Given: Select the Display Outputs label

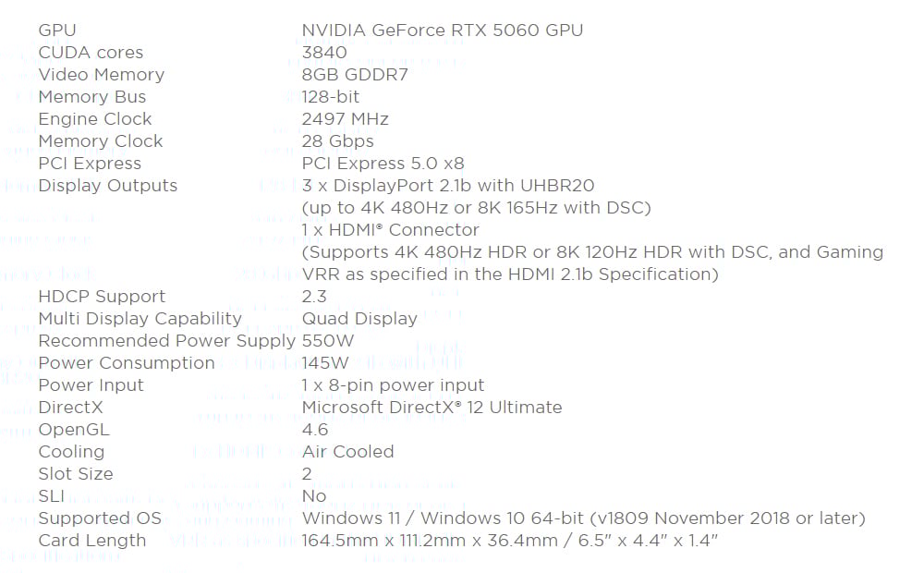Looking at the screenshot, I should click(x=108, y=186).
